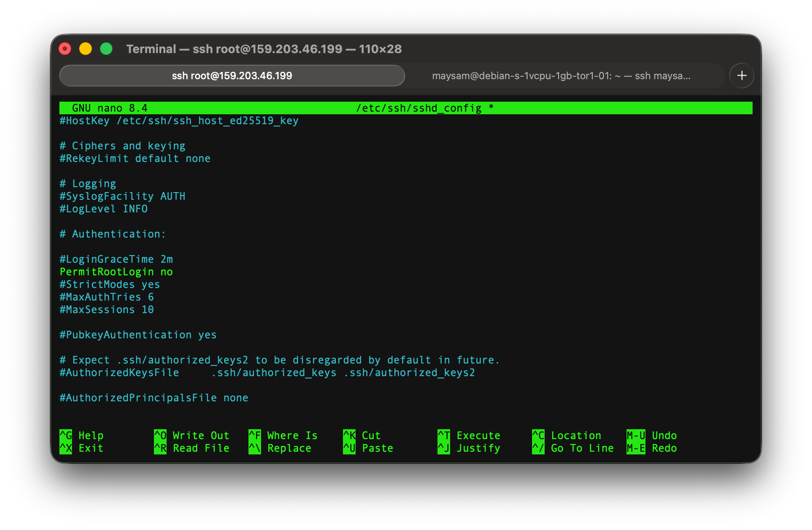Click the Redo label in footer
This screenshot has width=812, height=530.
(x=664, y=448)
